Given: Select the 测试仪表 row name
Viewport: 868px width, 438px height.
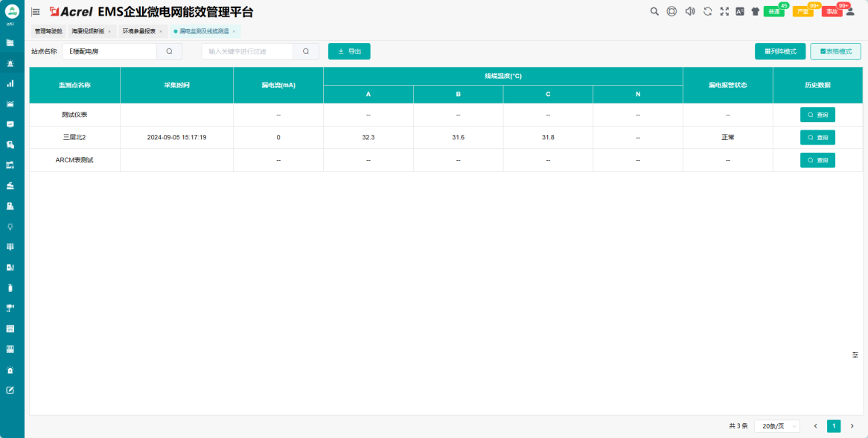Looking at the screenshot, I should pyautogui.click(x=74, y=115).
